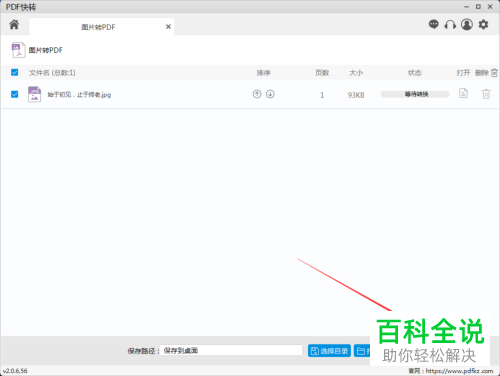Move the jpg file down in order
The width and height of the screenshot is (500, 376).
pyautogui.click(x=270, y=94)
